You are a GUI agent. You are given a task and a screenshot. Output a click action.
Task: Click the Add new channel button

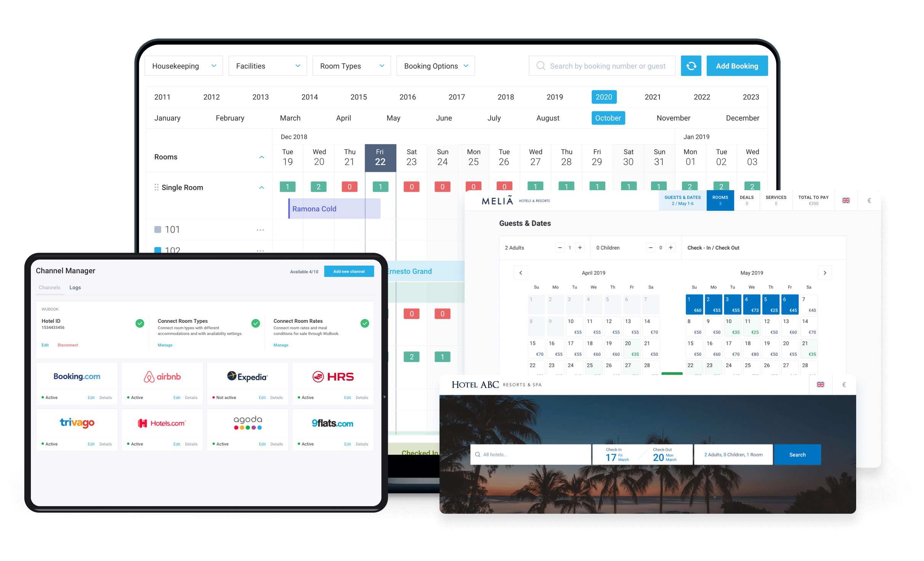[350, 271]
